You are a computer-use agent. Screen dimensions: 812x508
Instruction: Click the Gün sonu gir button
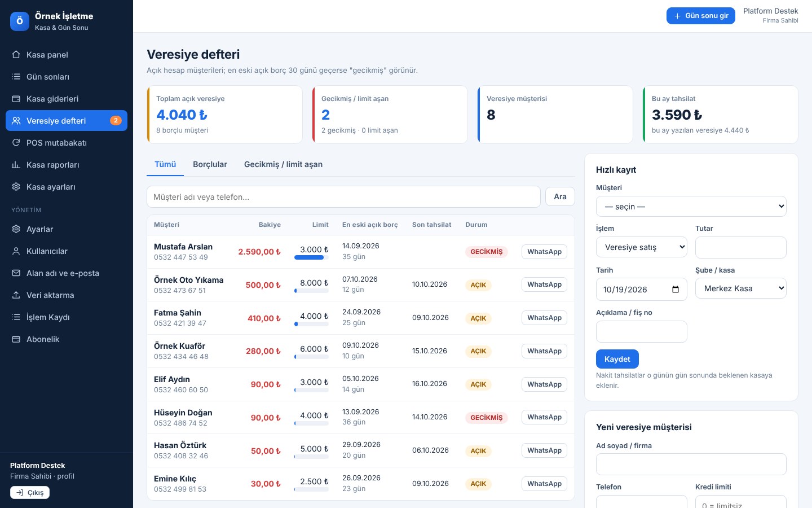(700, 16)
